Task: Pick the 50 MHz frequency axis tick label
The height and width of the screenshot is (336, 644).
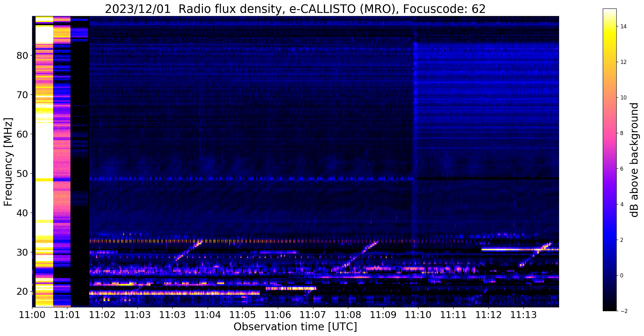Action: 22,174
